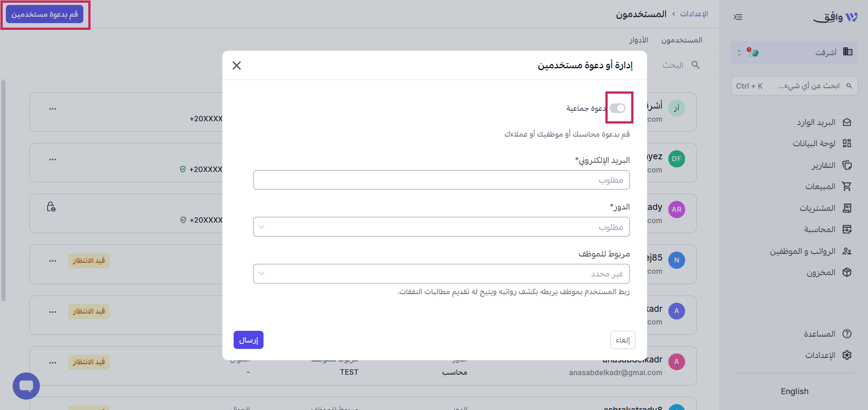Close the invite users dialog

pos(236,66)
